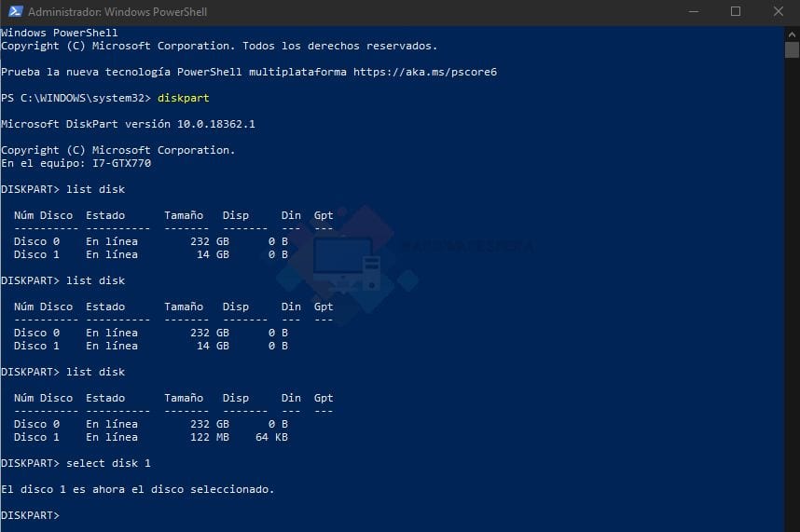800x532 pixels.
Task: Click 'PS C:\WINDOWS\system32>' prompt text
Action: [x=76, y=98]
